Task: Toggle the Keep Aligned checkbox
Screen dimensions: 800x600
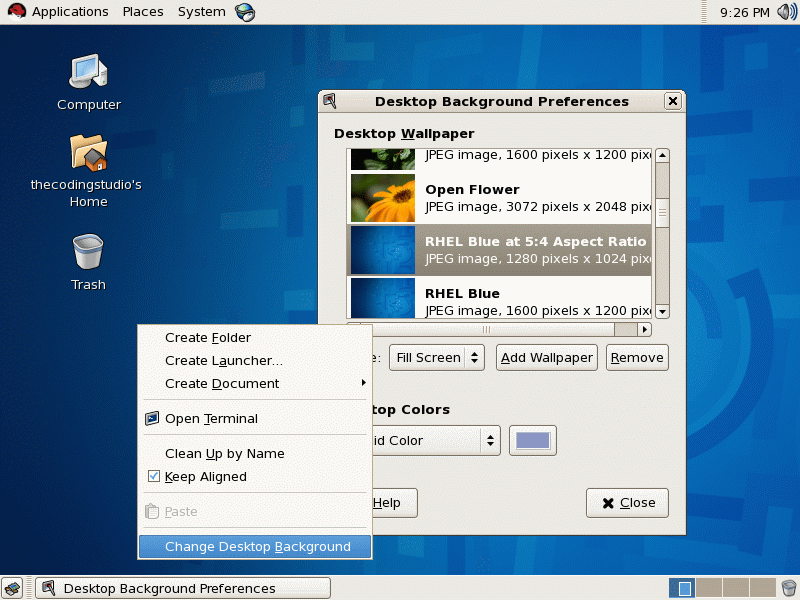Action: (153, 476)
